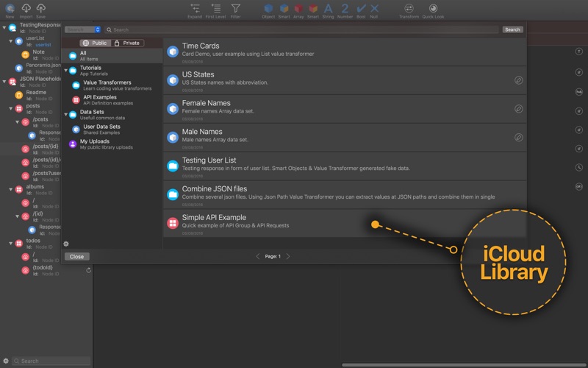
Task: Select the Female Names item
Action: [345, 109]
